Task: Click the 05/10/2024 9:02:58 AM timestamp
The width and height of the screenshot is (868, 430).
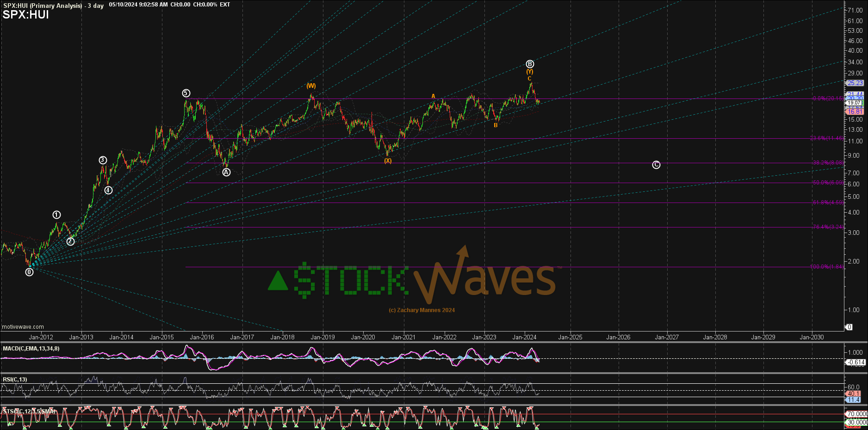Action: click(x=138, y=5)
